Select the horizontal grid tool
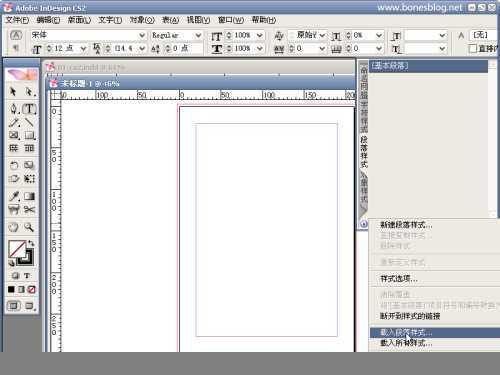This screenshot has height=375, width=500. pyautogui.click(x=14, y=148)
